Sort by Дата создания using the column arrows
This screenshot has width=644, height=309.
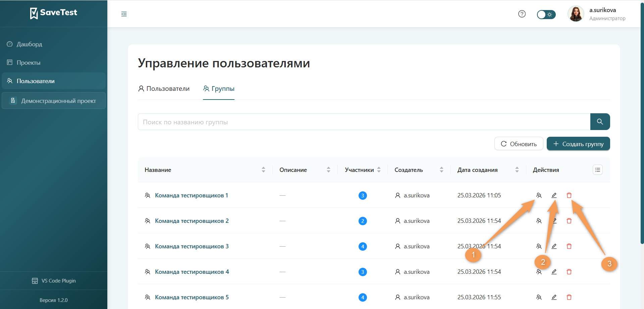[x=517, y=170]
